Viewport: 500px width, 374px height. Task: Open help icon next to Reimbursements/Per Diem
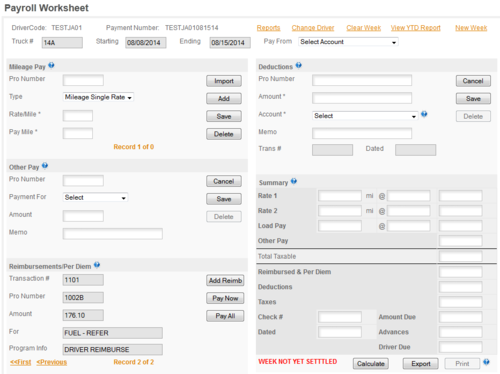97,265
